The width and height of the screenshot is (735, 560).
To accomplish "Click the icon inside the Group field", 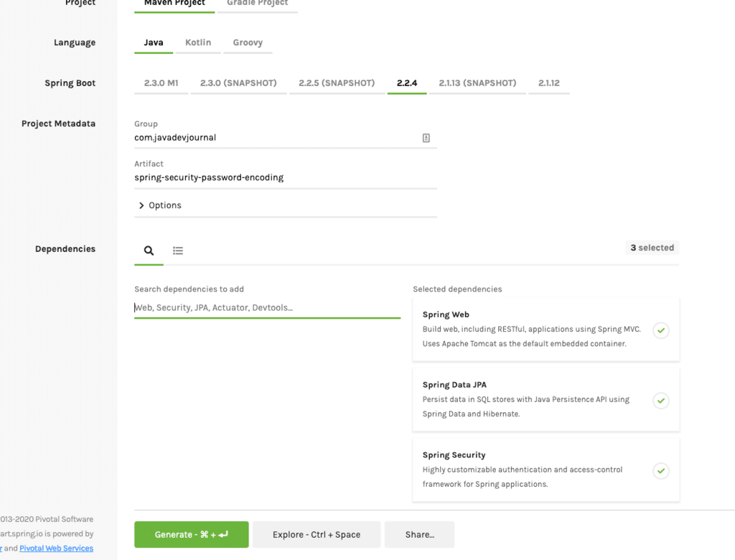I will point(426,138).
